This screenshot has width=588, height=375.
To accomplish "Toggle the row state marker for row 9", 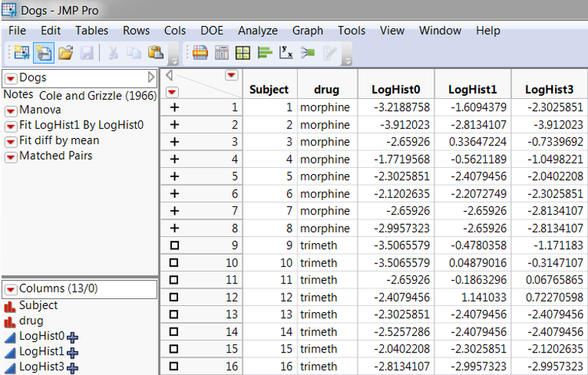I will [x=174, y=246].
